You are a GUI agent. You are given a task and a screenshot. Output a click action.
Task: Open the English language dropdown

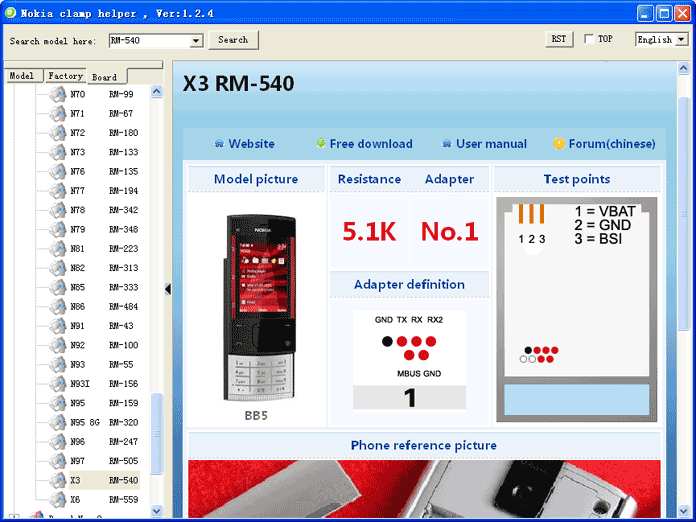(x=681, y=40)
